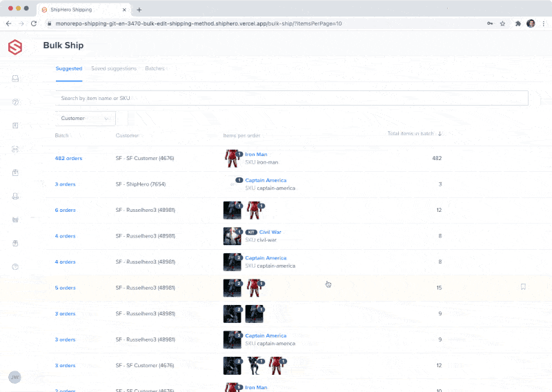Click the browser forward arrow
This screenshot has width=552, height=392.
[x=21, y=23]
